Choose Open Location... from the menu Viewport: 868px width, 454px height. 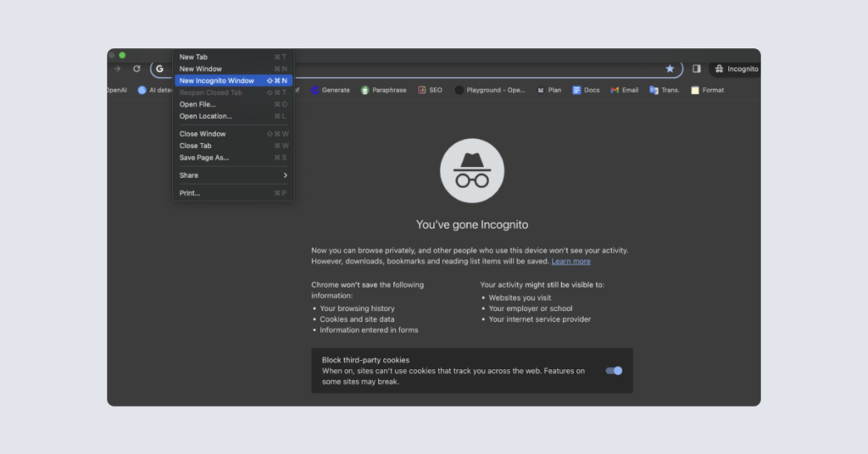click(x=233, y=116)
